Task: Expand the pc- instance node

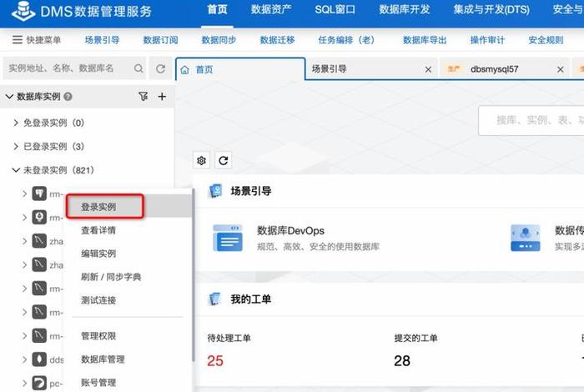Action: point(24,384)
